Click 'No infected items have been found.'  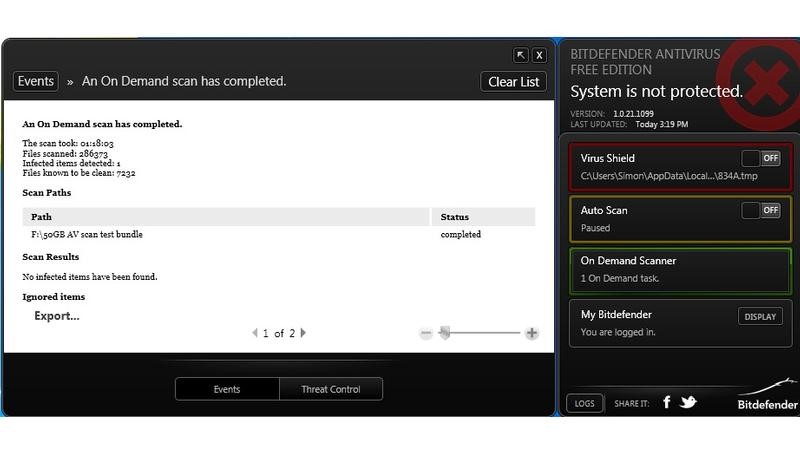click(x=90, y=277)
